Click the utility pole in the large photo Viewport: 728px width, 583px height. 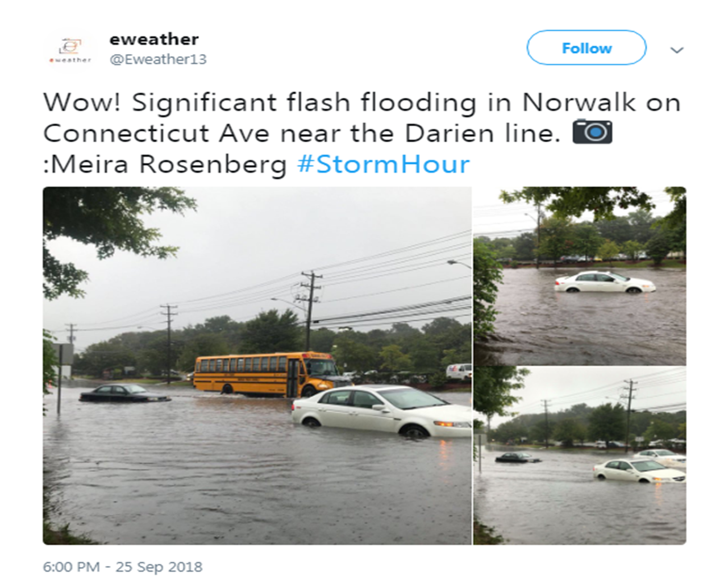(x=310, y=311)
